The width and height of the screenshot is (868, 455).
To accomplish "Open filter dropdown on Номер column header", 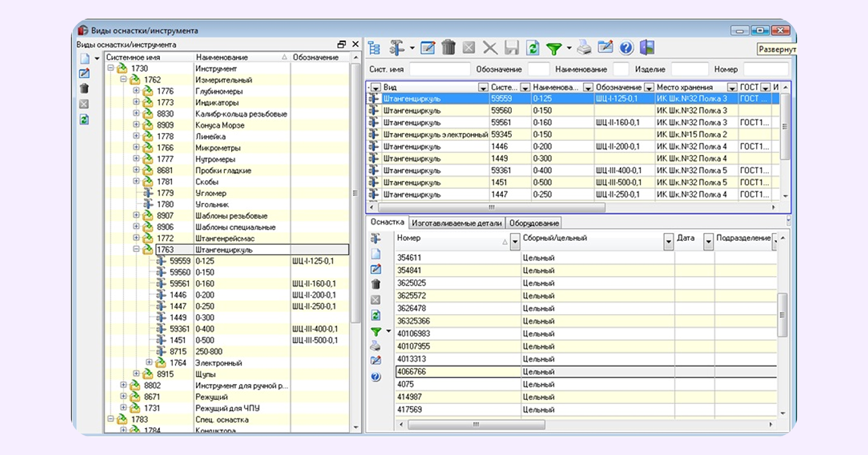I will pyautogui.click(x=515, y=243).
